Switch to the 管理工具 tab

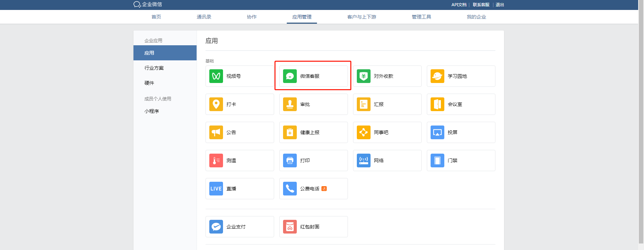tap(421, 17)
